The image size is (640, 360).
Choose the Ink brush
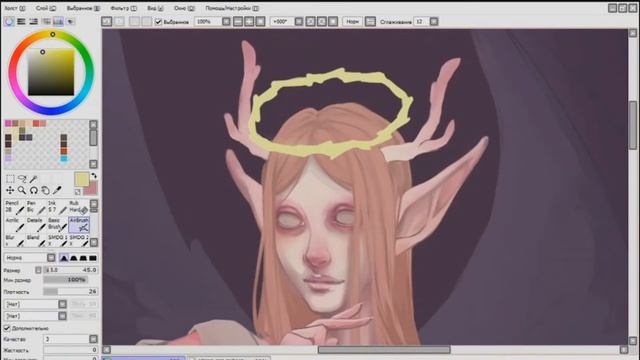click(57, 207)
